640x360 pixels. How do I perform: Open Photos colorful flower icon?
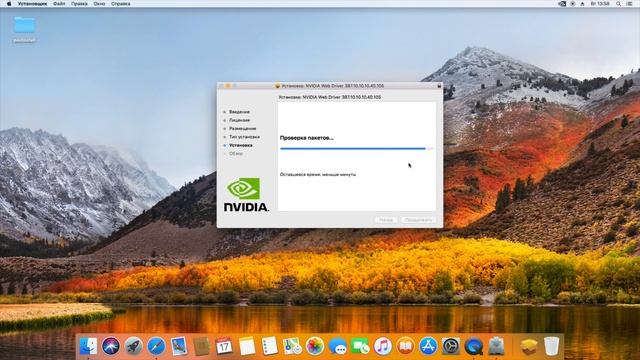click(x=315, y=346)
